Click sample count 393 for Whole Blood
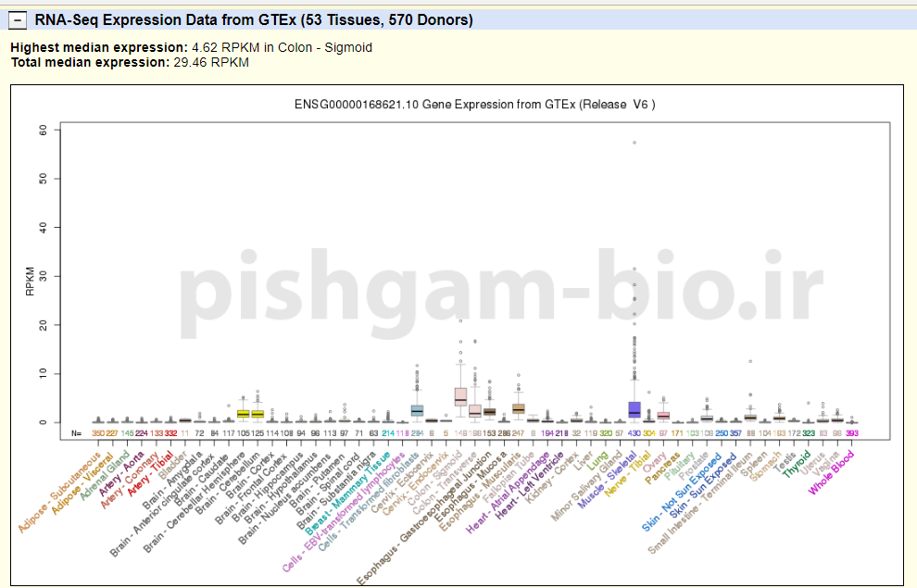 [851, 433]
